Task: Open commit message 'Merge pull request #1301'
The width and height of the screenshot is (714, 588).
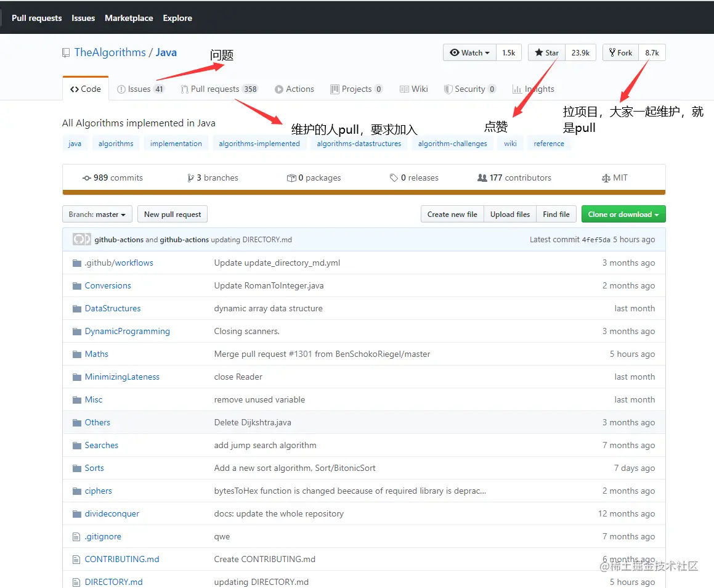Action: coord(322,354)
